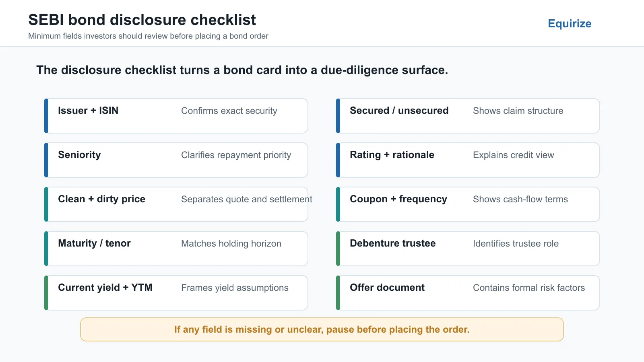The width and height of the screenshot is (644, 362).
Task: Select the Debenture trustee card
Action: click(x=468, y=249)
